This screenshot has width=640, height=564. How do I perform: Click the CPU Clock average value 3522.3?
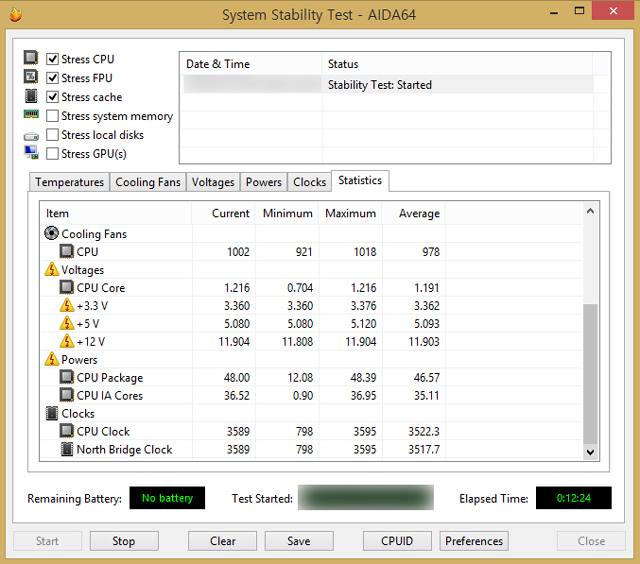tap(424, 431)
